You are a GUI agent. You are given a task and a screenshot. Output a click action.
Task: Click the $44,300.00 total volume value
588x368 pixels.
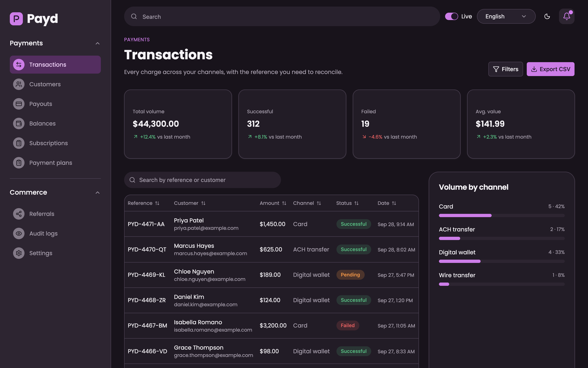point(156,124)
